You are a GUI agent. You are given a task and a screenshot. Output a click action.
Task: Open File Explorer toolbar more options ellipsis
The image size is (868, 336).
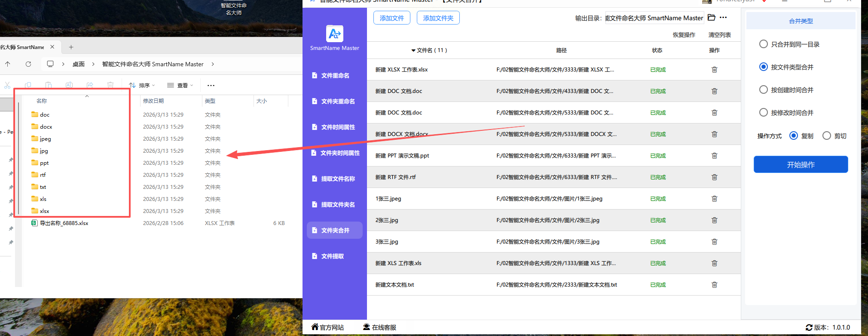[x=211, y=85]
